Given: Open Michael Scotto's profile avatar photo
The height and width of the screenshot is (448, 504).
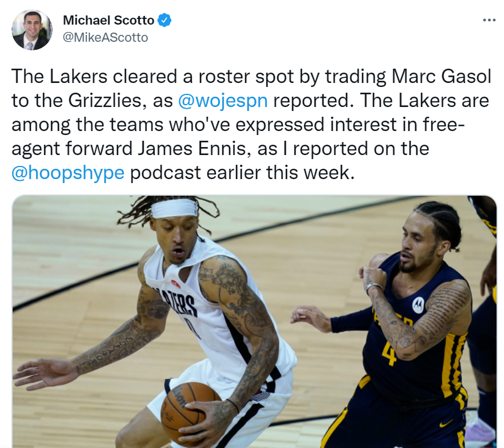Looking at the screenshot, I should tap(32, 30).
